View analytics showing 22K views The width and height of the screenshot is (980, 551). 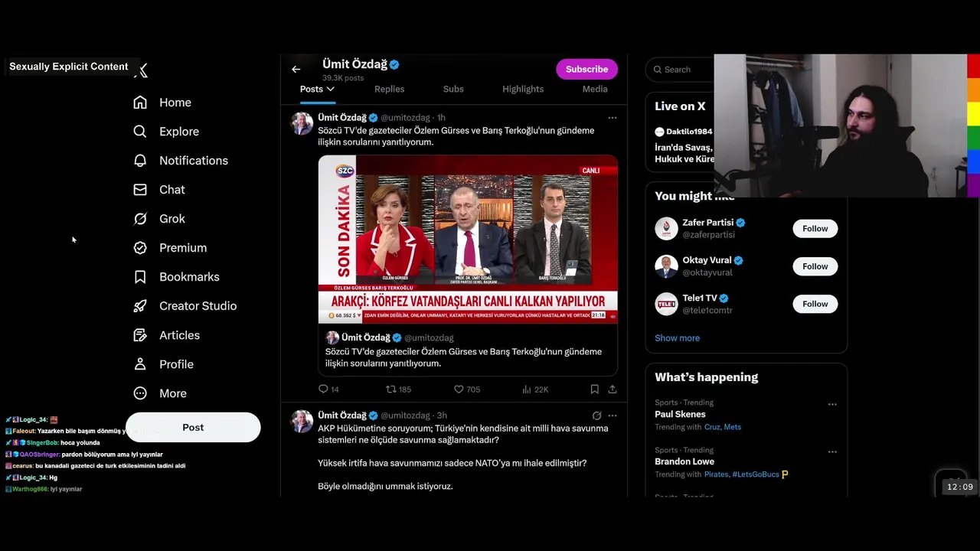point(535,390)
